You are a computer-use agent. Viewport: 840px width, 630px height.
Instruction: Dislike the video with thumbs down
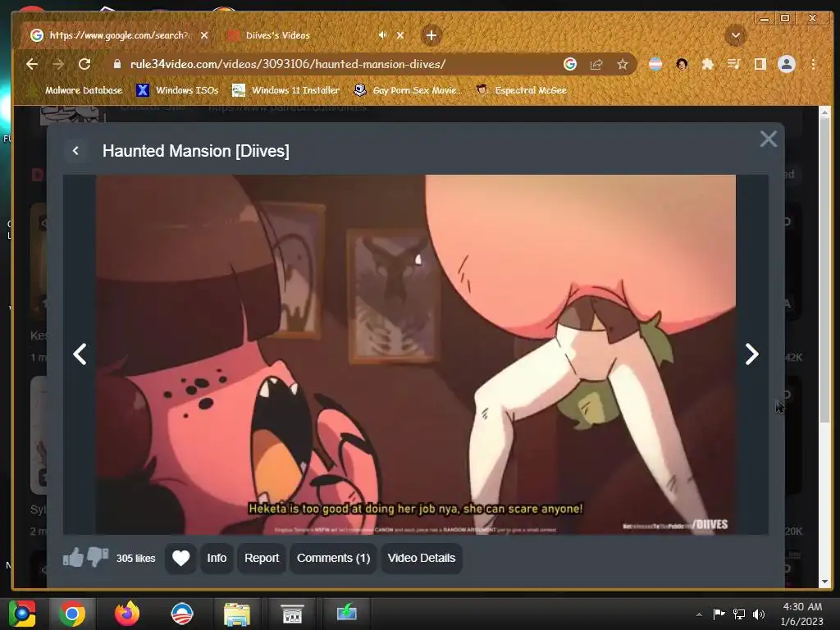[x=98, y=557]
